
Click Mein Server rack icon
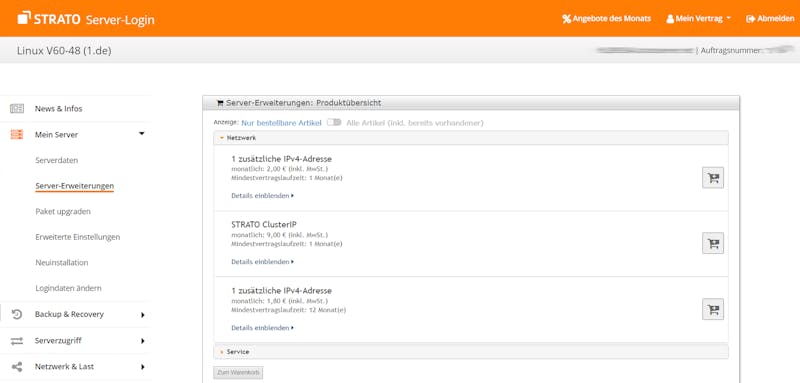click(x=17, y=135)
